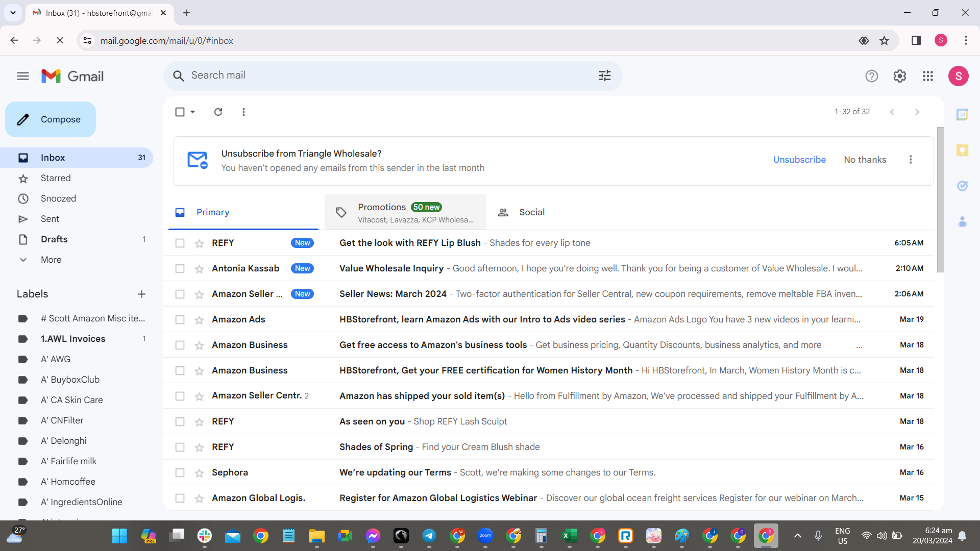Check the Amazon Global Logistics email
The image size is (980, 551).
click(180, 498)
